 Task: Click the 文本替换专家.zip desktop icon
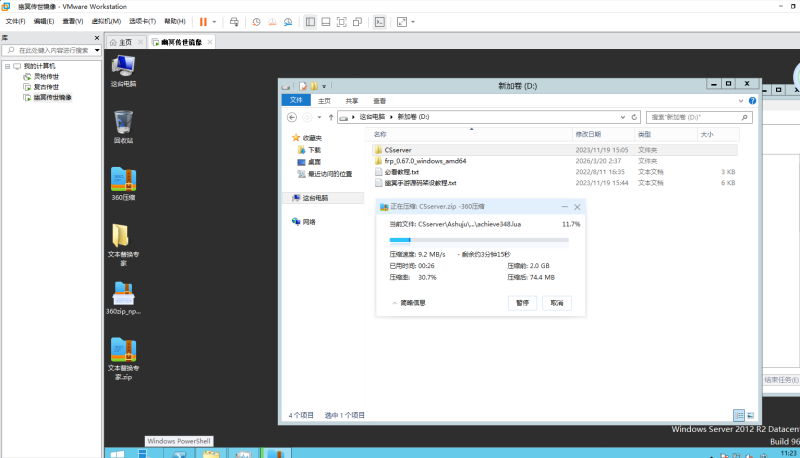123,359
